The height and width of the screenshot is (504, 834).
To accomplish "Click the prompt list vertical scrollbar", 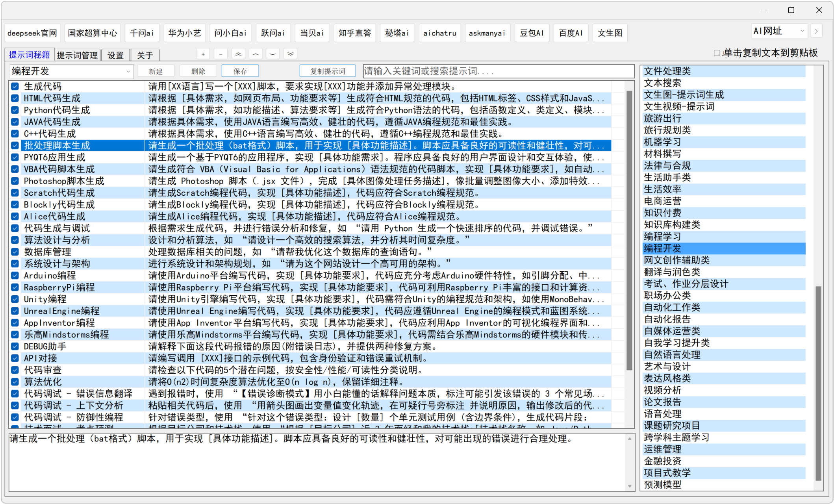I will [629, 230].
